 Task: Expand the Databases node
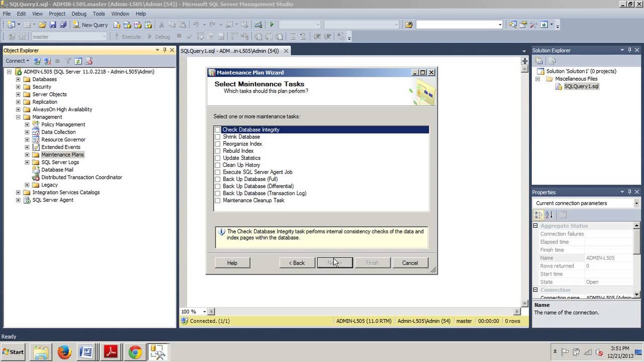(18, 79)
